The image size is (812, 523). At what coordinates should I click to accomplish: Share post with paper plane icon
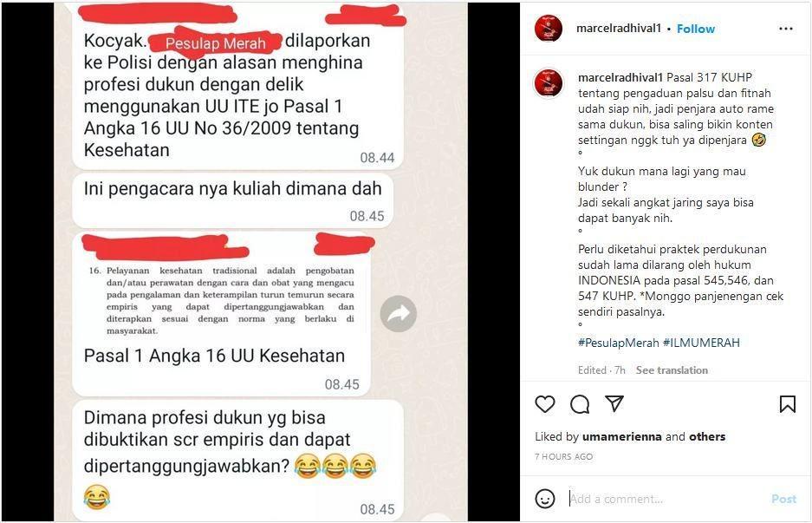pyautogui.click(x=614, y=404)
